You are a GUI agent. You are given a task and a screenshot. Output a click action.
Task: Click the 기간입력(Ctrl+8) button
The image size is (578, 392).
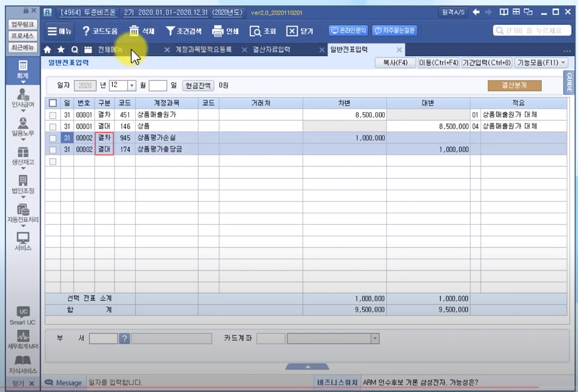tap(486, 63)
